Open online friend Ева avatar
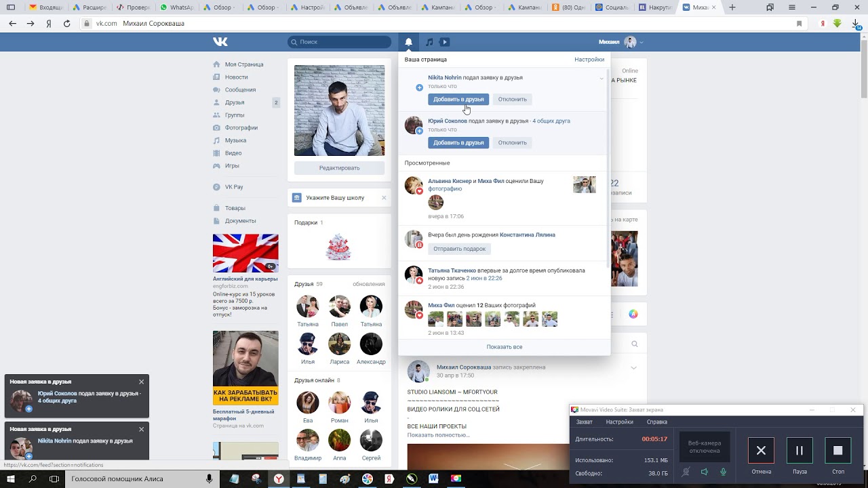Viewport: 868px width, 488px height. (307, 403)
